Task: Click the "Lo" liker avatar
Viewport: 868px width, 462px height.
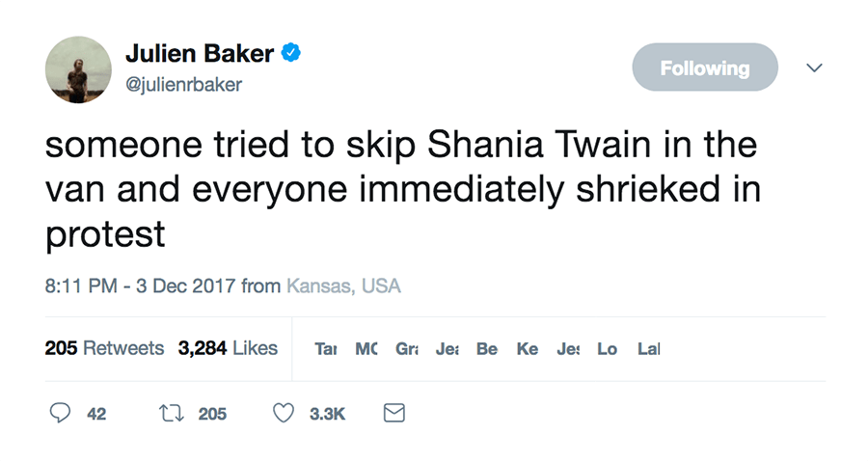Action: [x=607, y=349]
